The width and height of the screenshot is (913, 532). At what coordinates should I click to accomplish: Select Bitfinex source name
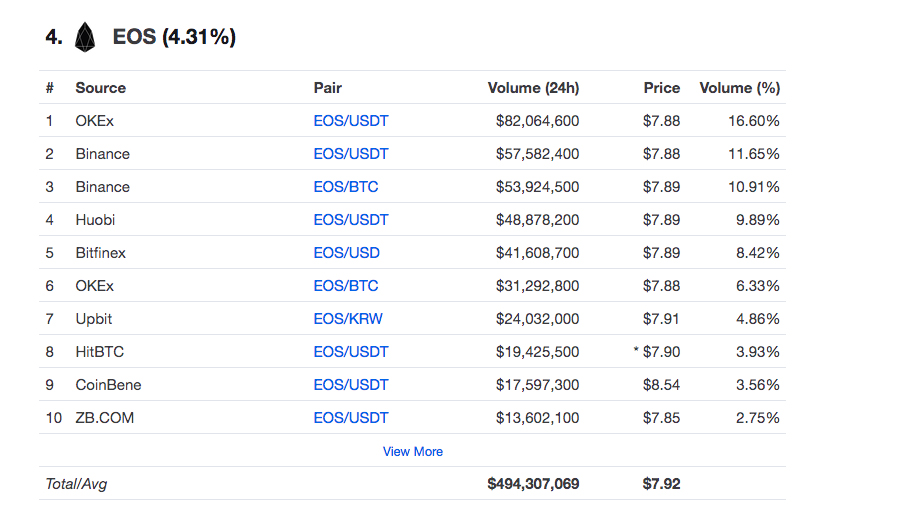click(100, 253)
